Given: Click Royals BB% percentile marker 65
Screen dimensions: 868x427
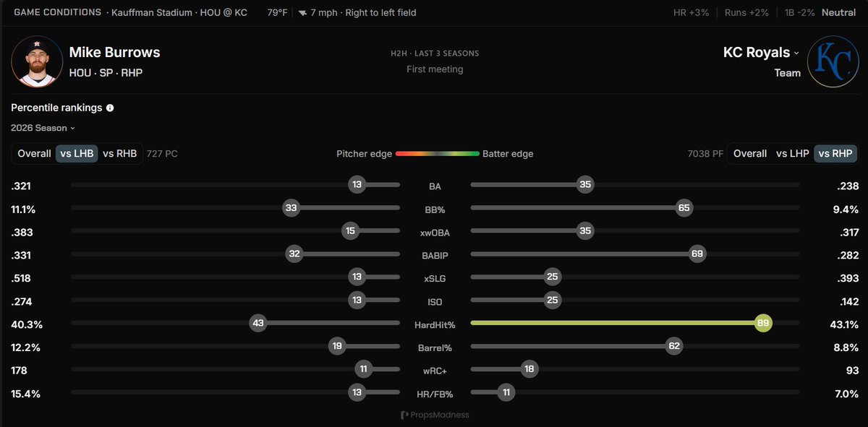Looking at the screenshot, I should point(684,208).
